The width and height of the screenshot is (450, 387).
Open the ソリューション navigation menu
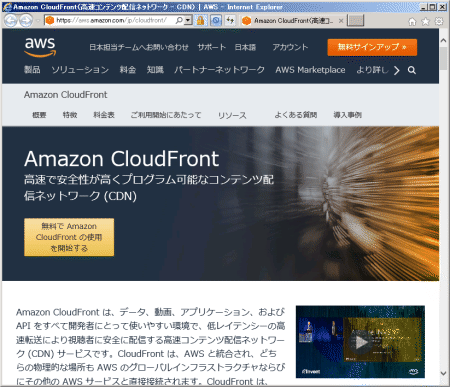[80, 70]
